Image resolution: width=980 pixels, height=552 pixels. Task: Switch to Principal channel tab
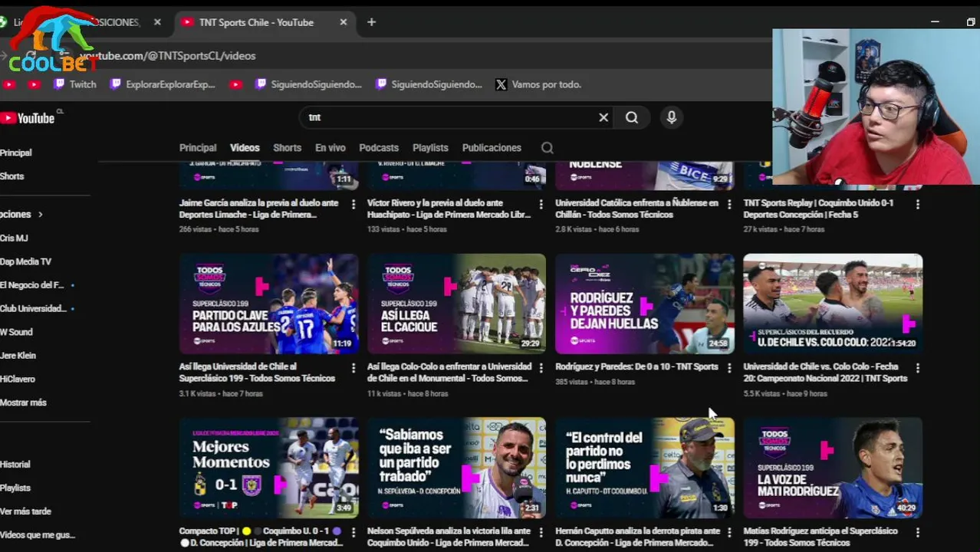pos(198,148)
